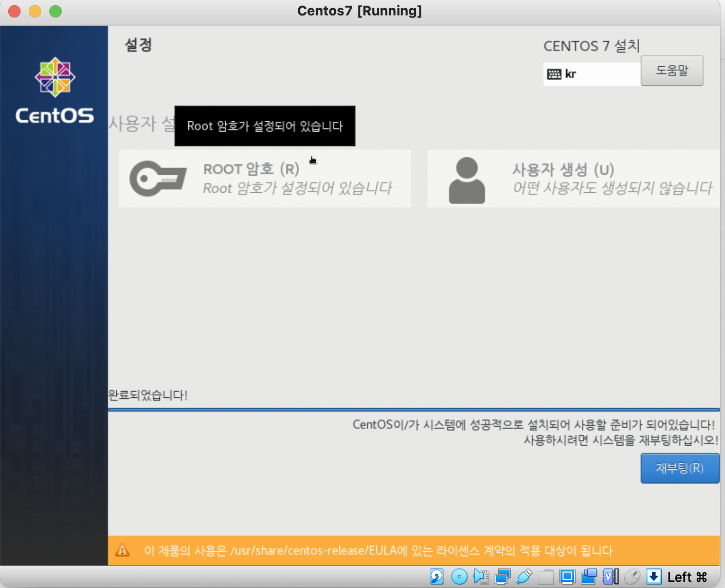Click the warning triangle icon in EULA bar
The image size is (725, 588).
click(122, 550)
